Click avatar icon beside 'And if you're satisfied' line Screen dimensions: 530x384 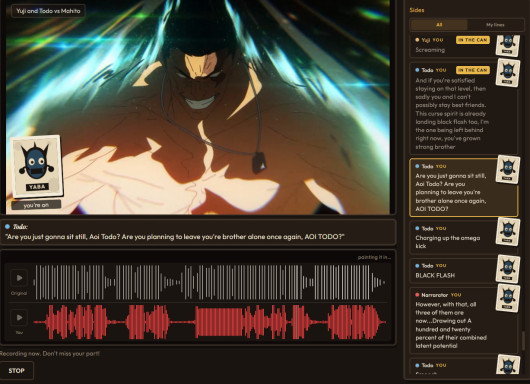[x=508, y=73]
